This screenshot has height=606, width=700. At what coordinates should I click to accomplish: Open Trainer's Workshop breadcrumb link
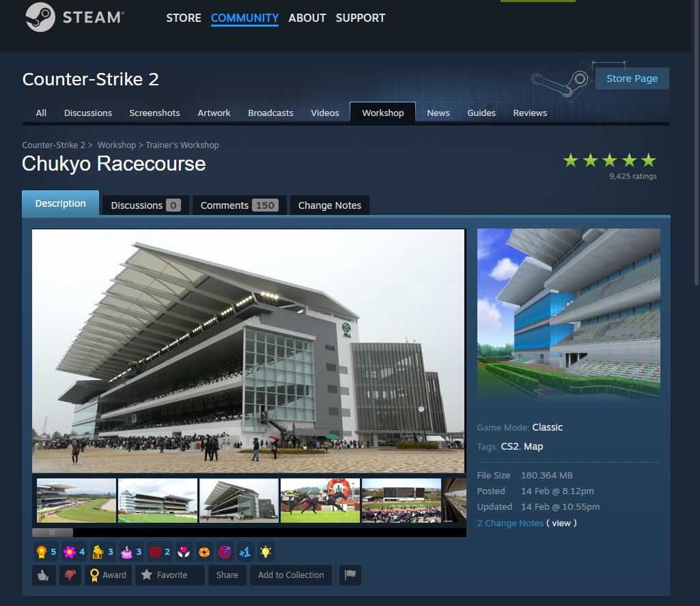pos(182,145)
